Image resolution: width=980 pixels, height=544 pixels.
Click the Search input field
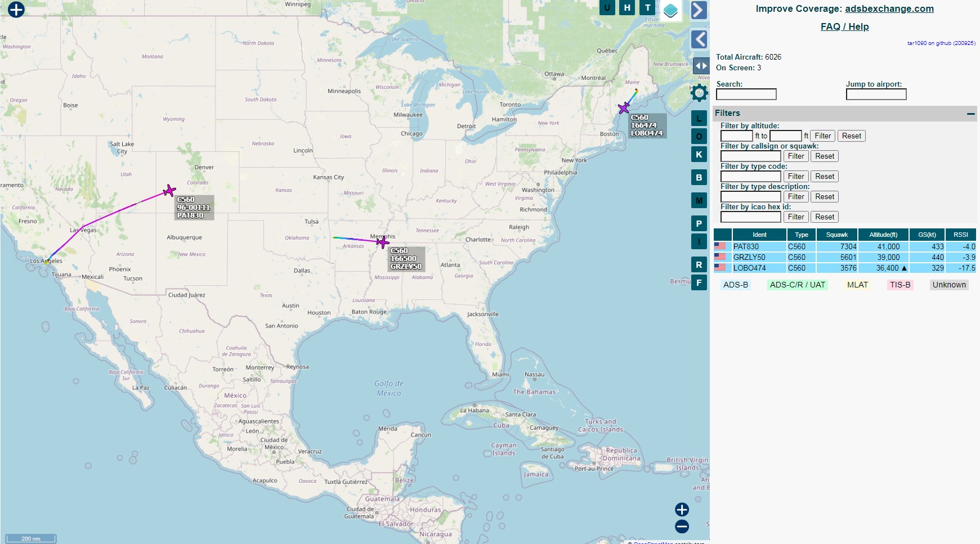pos(746,95)
